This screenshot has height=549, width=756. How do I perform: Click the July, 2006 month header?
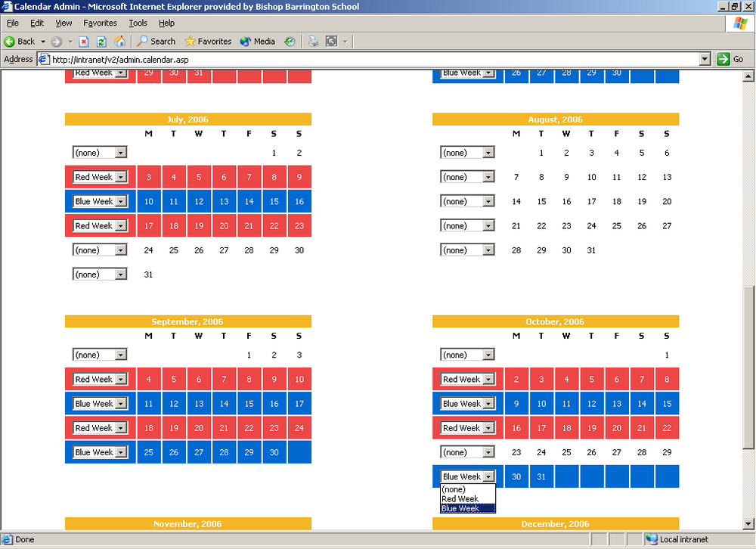tap(188, 119)
